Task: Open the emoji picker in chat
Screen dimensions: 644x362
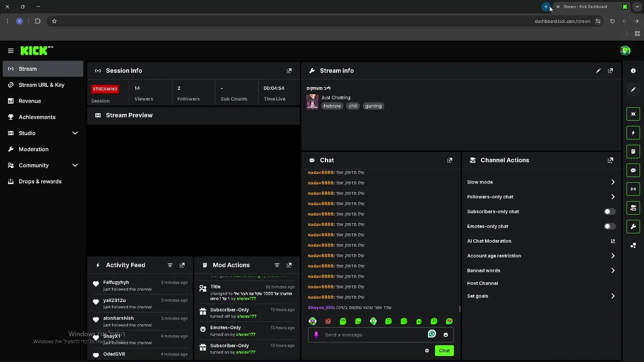Action: (x=446, y=335)
